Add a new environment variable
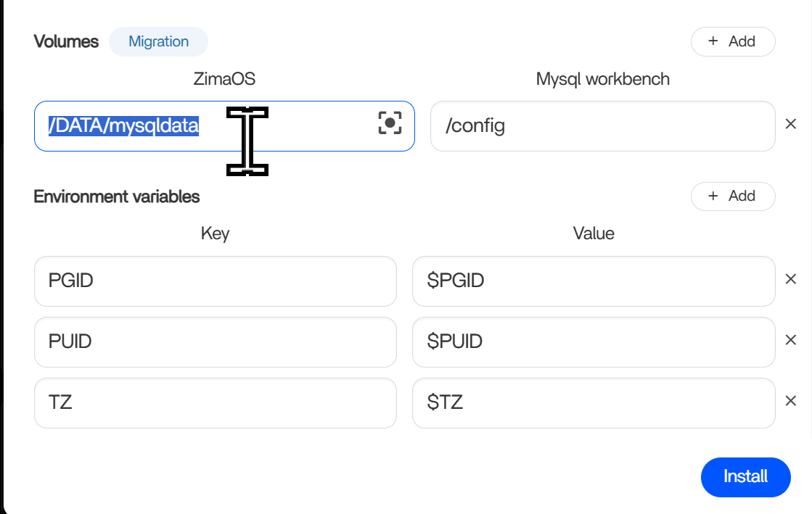 click(x=732, y=196)
